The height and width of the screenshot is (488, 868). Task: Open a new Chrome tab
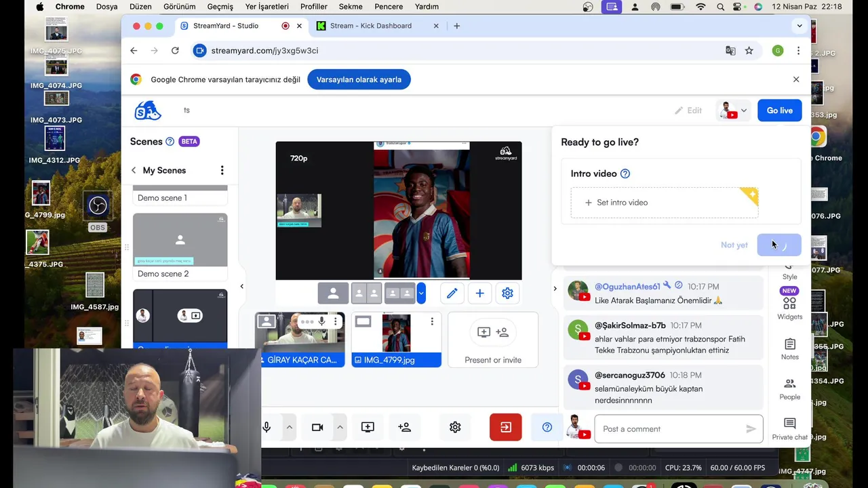pyautogui.click(x=456, y=26)
